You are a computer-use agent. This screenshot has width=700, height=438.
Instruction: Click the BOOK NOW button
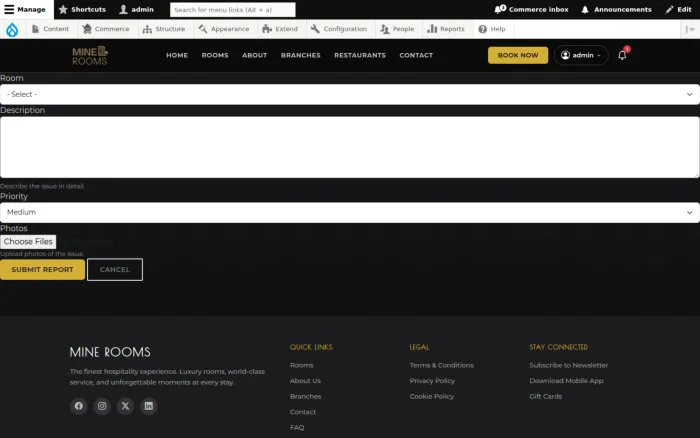click(518, 55)
